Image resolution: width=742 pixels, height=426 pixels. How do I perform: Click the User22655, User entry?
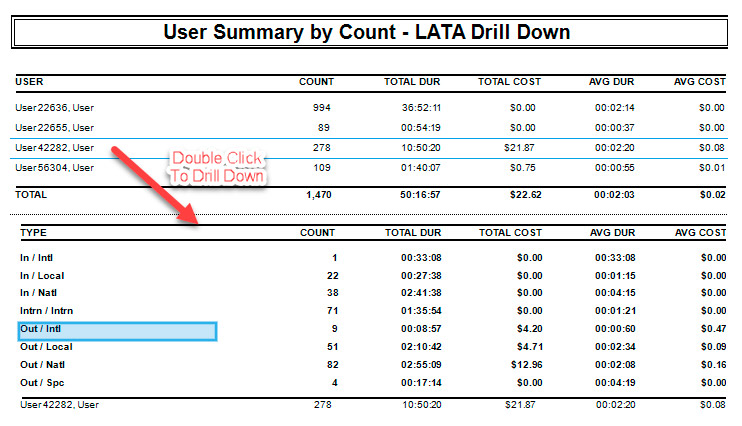click(54, 127)
